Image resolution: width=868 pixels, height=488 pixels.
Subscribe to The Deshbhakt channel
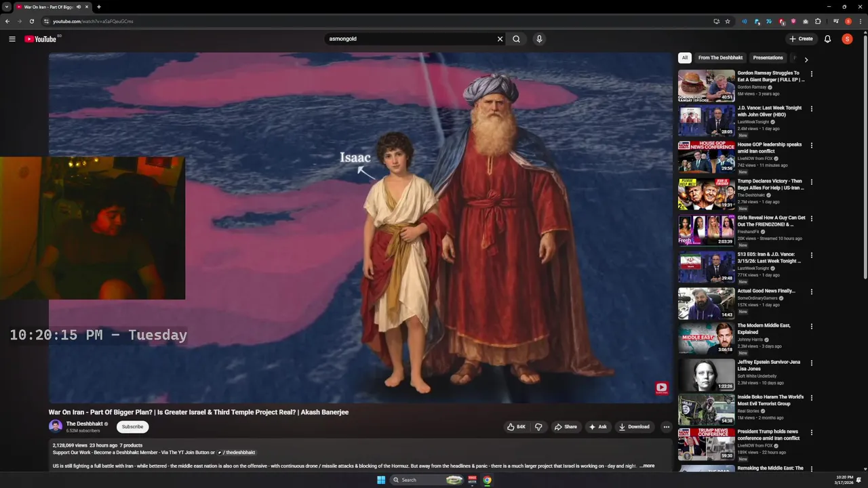132,427
